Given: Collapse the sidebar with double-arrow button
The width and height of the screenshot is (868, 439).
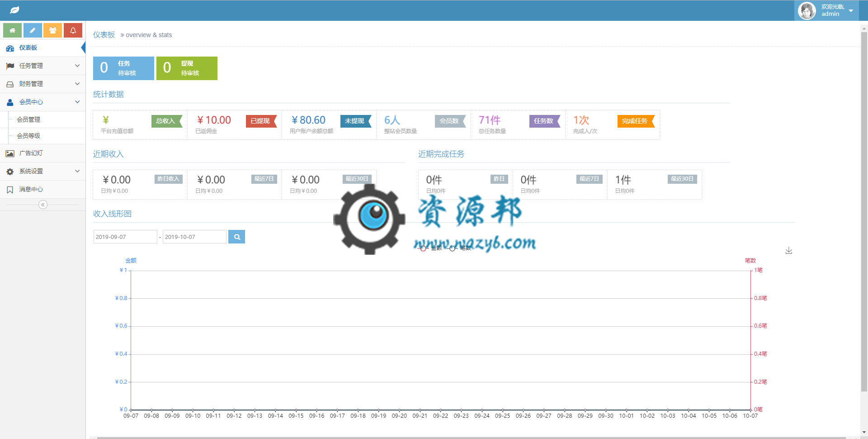Looking at the screenshot, I should [43, 205].
